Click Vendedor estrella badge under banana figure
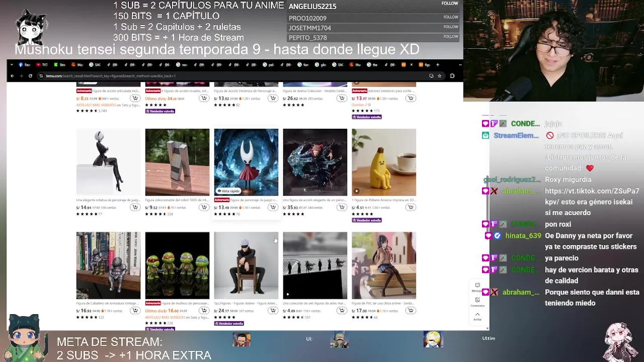This screenshot has height=362, width=644. (x=367, y=220)
